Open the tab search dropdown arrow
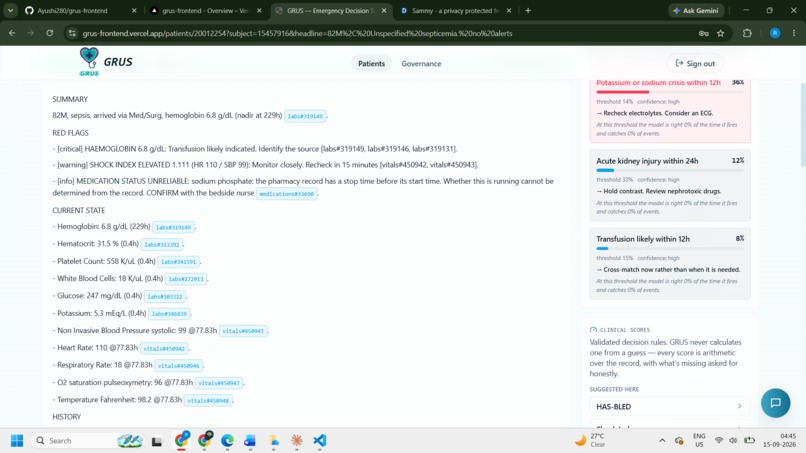Image resolution: width=806 pixels, height=453 pixels. tap(10, 10)
